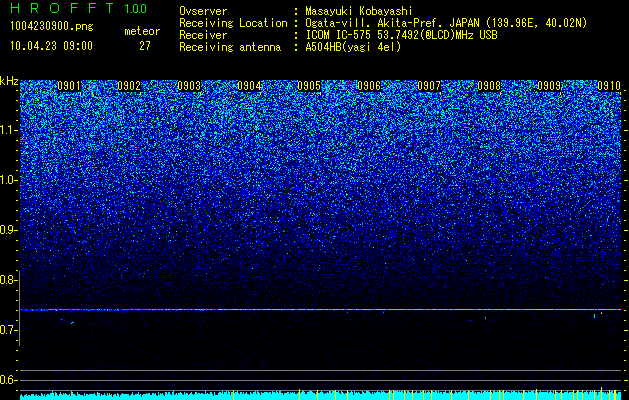629x400 pixels.
Task: Click the Ovserver label
Action: (203, 11)
